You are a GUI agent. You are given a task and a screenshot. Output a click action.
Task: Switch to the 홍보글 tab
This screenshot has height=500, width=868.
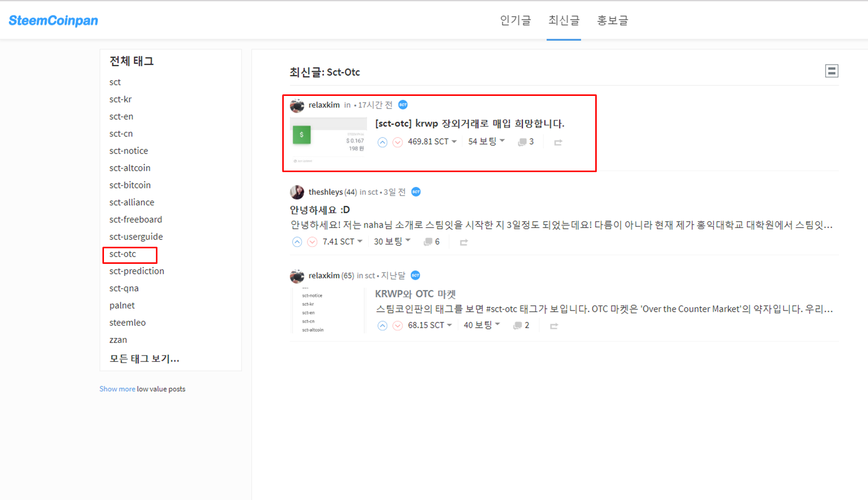point(613,20)
